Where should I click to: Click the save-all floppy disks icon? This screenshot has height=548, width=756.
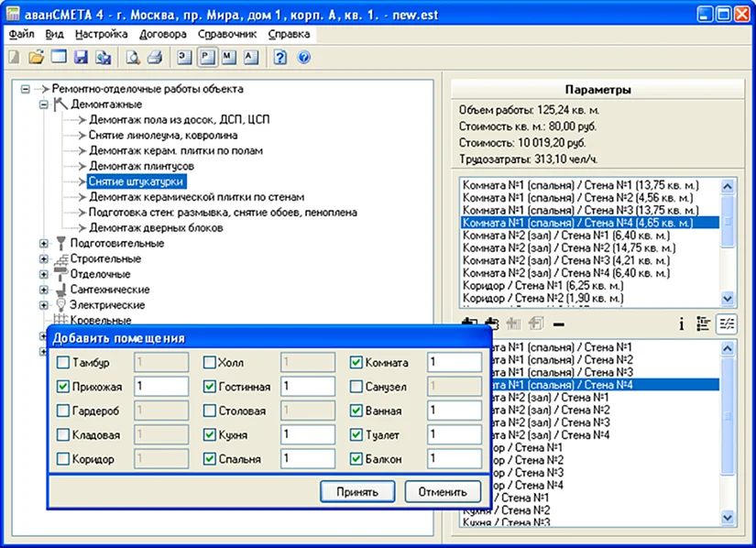(x=104, y=58)
